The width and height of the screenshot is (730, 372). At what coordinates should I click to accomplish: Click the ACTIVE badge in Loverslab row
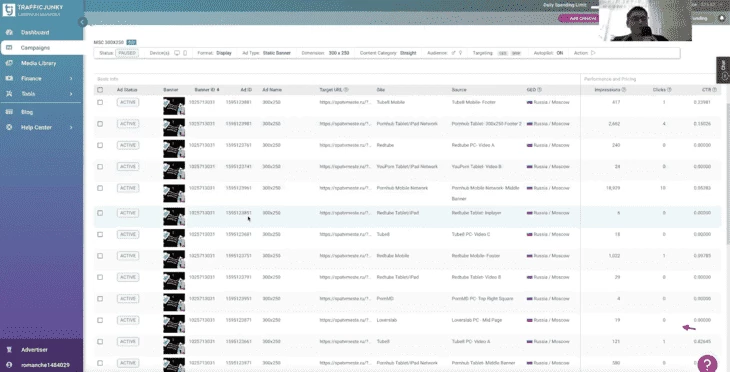(128, 320)
